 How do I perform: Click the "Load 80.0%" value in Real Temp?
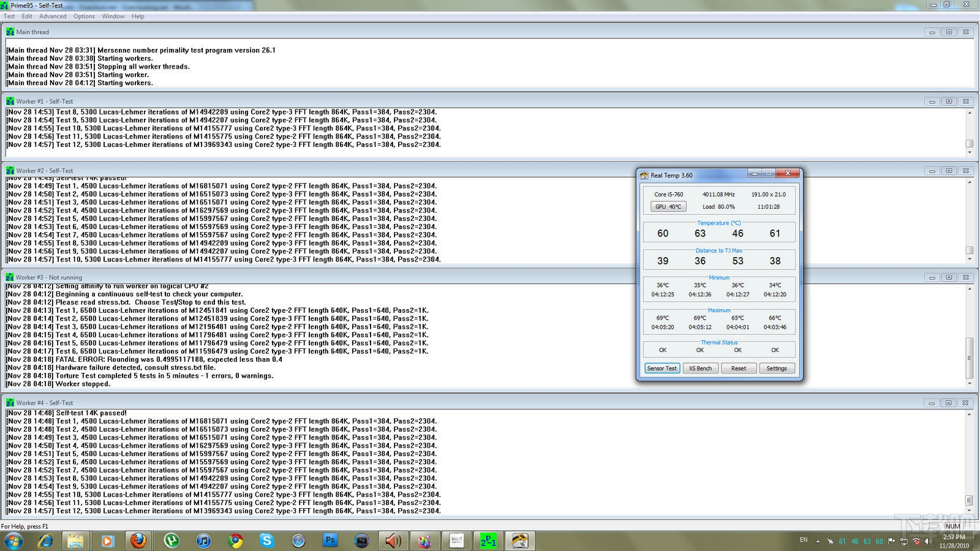[x=718, y=206]
